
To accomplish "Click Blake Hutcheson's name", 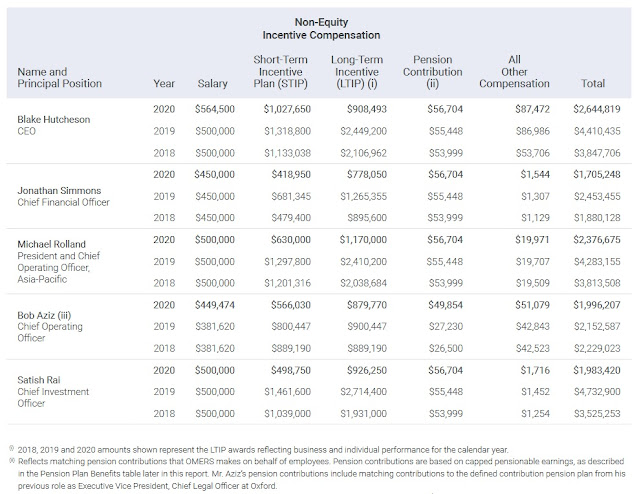I will coord(53,119).
